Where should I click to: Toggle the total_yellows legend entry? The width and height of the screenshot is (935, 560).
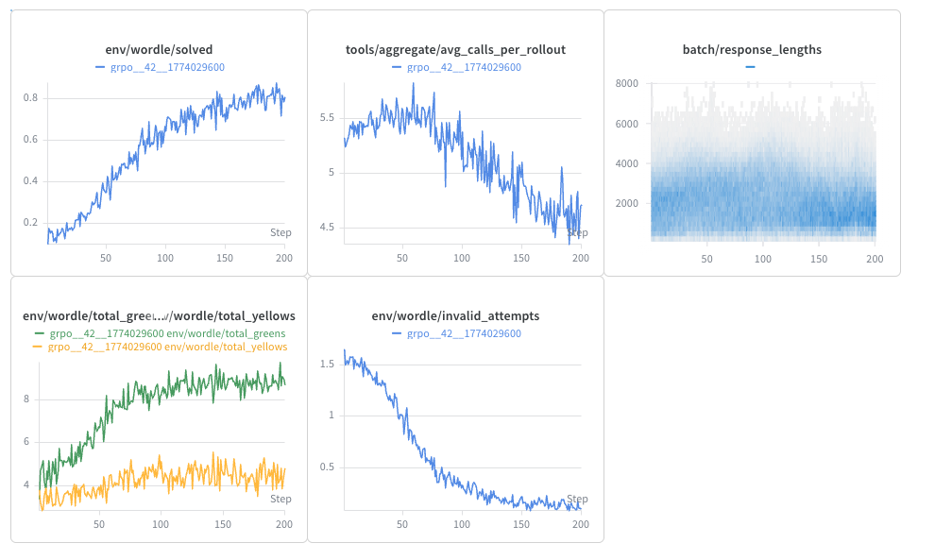tap(167, 347)
